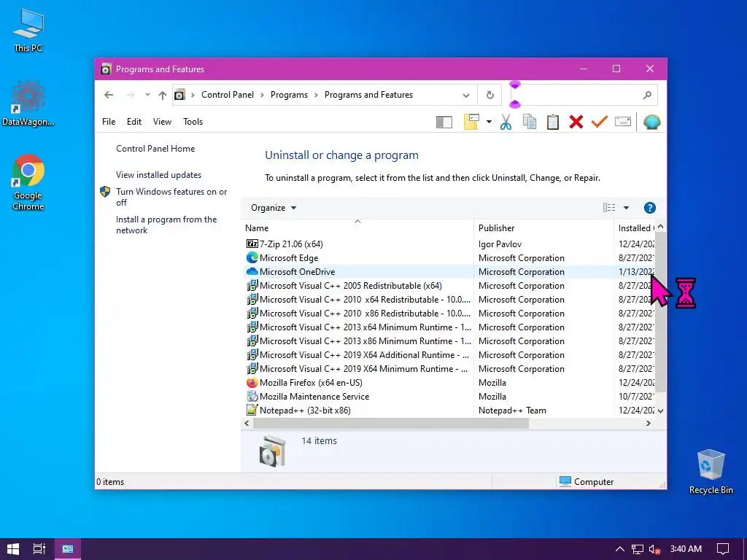
Task: Open the Tools menu
Action: (x=193, y=122)
